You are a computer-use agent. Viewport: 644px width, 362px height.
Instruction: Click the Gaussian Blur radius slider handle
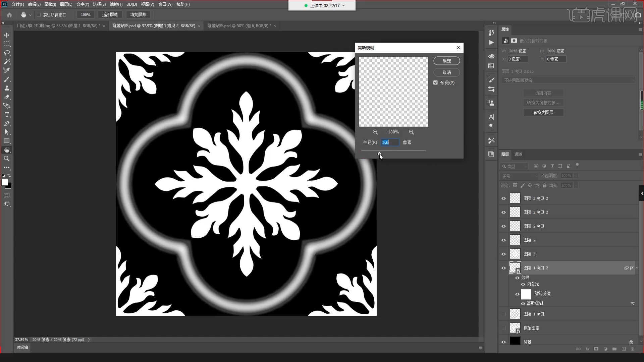click(379, 153)
